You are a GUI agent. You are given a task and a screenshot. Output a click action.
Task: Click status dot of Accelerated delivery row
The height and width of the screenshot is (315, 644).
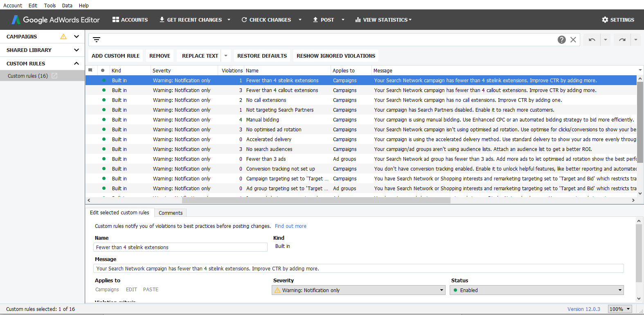point(104,139)
